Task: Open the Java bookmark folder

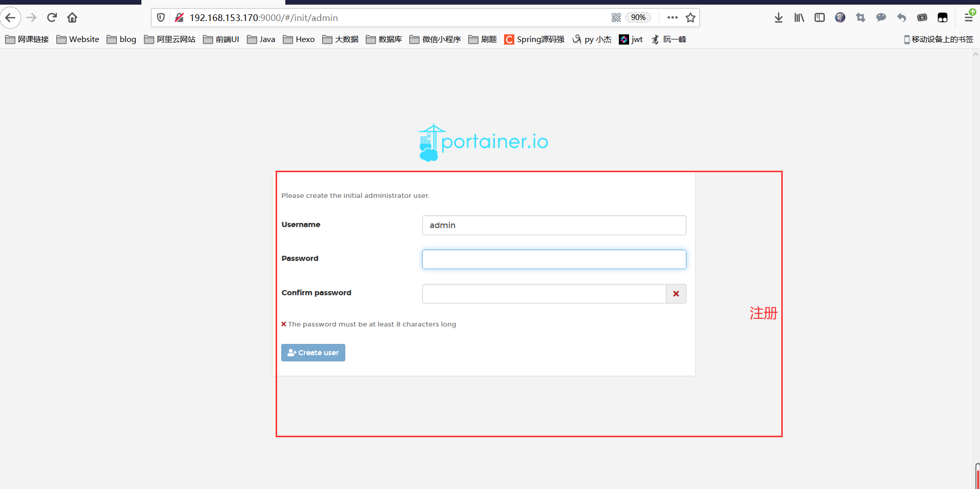Action: (261, 39)
